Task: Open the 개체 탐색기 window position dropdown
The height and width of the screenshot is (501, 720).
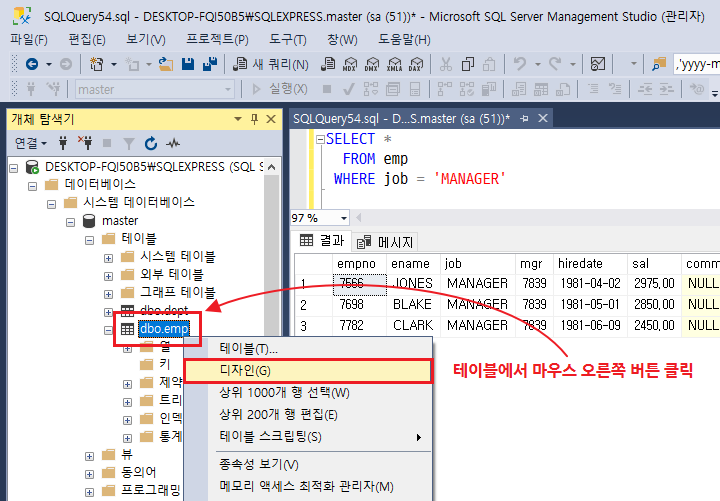Action: pos(238,119)
